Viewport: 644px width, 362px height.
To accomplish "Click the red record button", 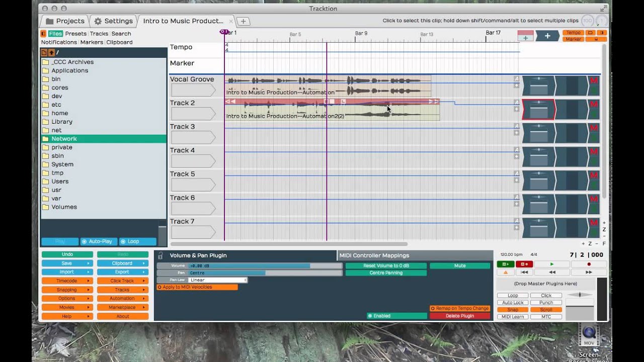I will (x=589, y=264).
